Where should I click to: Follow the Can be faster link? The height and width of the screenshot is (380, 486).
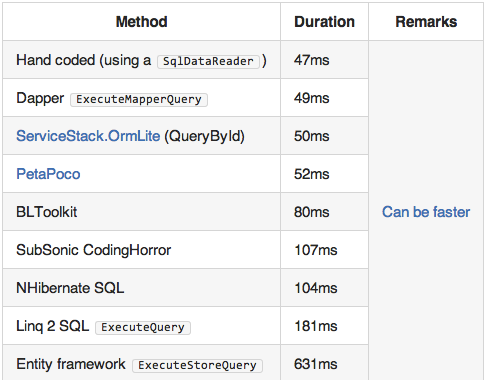[x=426, y=212]
